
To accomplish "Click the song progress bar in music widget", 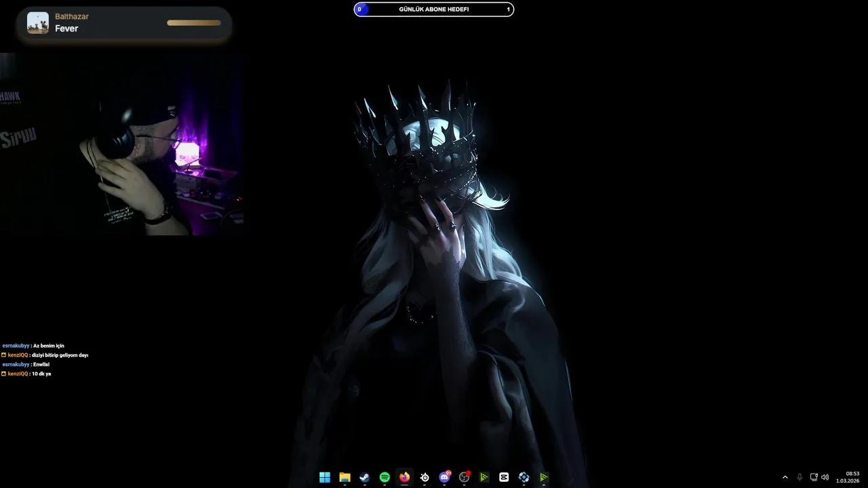I will [x=194, y=23].
